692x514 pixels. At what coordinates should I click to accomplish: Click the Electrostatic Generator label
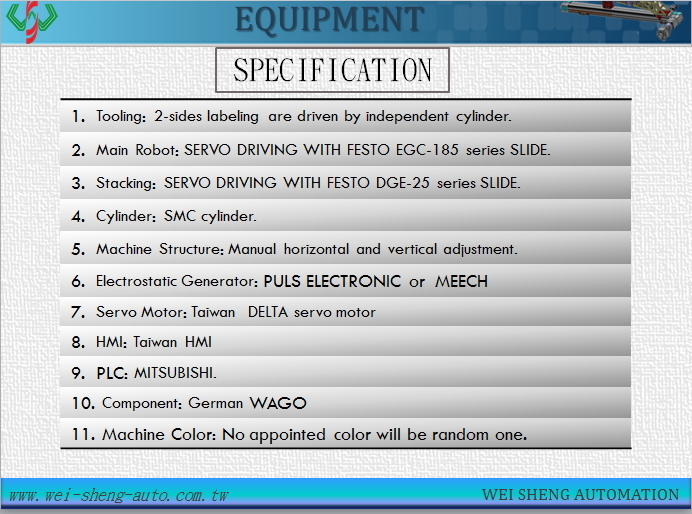[176, 282]
